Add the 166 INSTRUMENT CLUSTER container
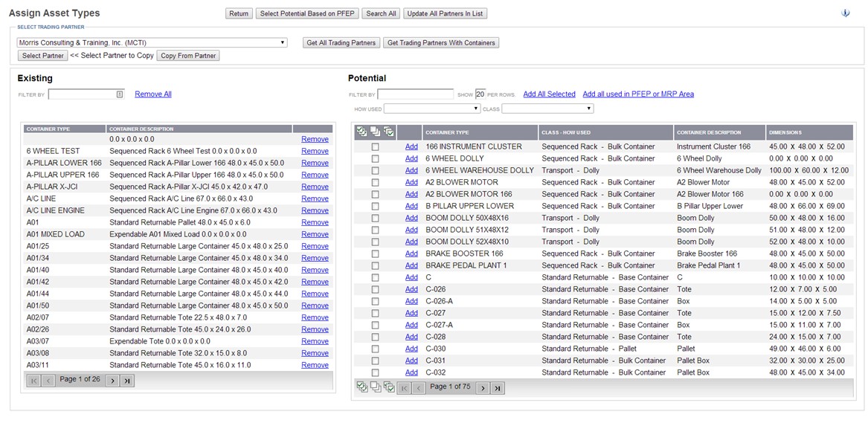The image size is (868, 423). (411, 147)
